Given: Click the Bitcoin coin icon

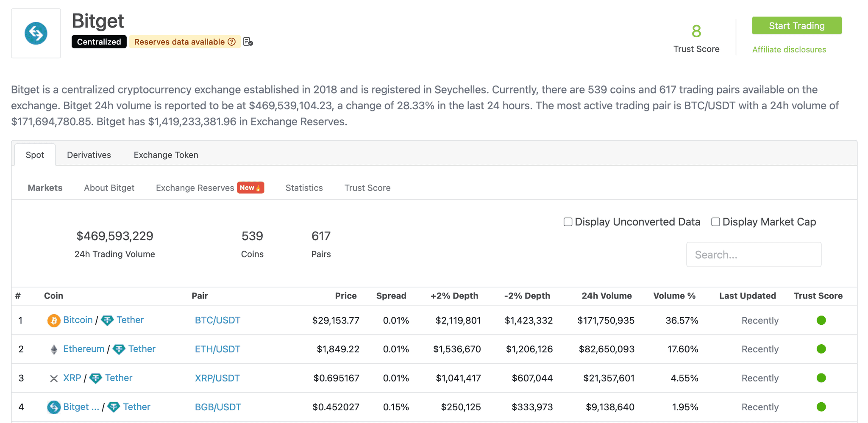Looking at the screenshot, I should coord(53,321).
